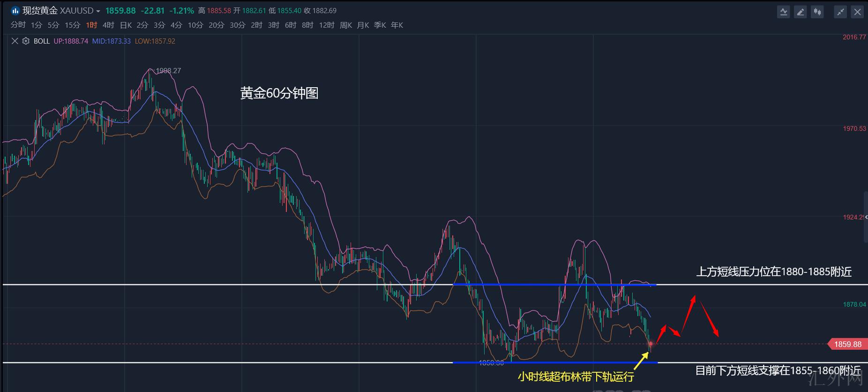The height and width of the screenshot is (392, 868).
Task: Switch to 15分 interval
Action: pos(72,25)
